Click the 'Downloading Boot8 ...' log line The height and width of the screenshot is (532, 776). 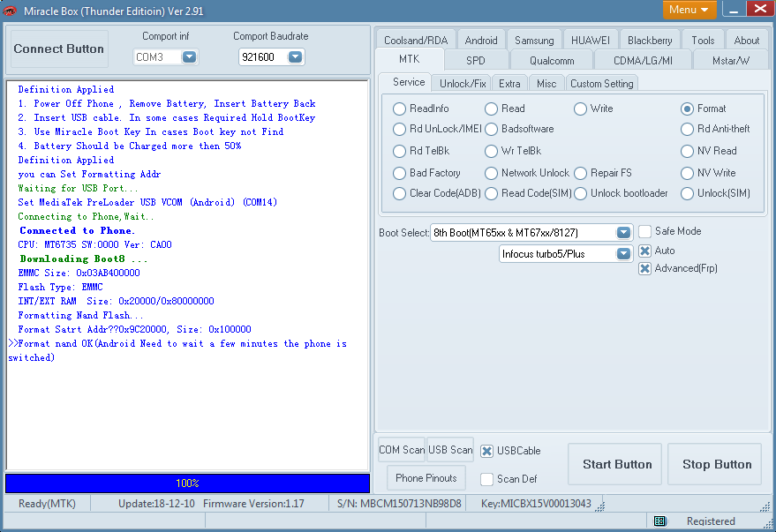(83, 259)
